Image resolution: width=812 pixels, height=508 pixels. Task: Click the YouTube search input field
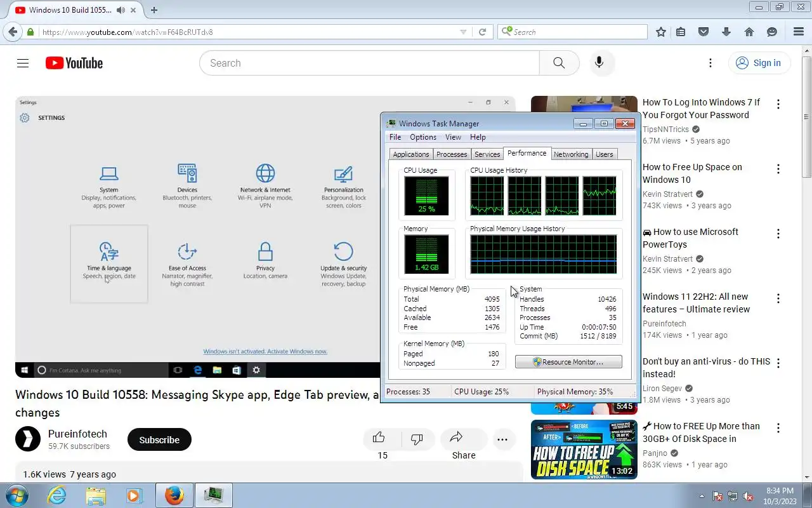pos(369,63)
